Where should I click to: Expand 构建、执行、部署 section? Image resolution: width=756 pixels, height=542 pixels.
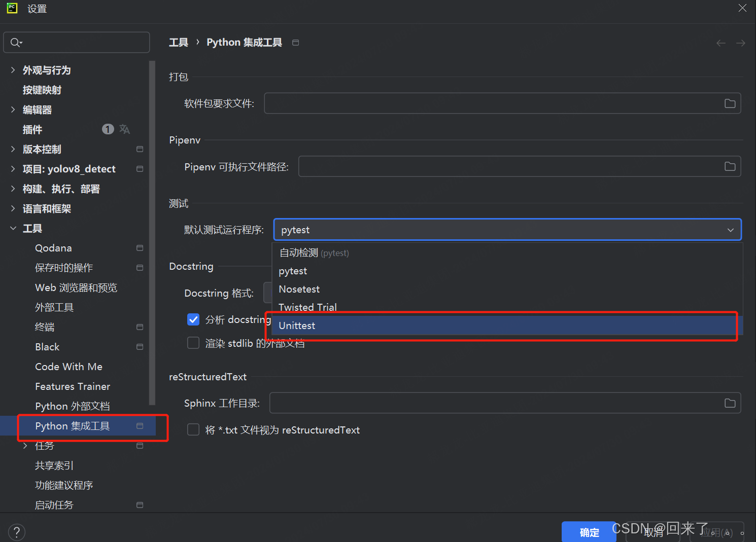point(13,189)
